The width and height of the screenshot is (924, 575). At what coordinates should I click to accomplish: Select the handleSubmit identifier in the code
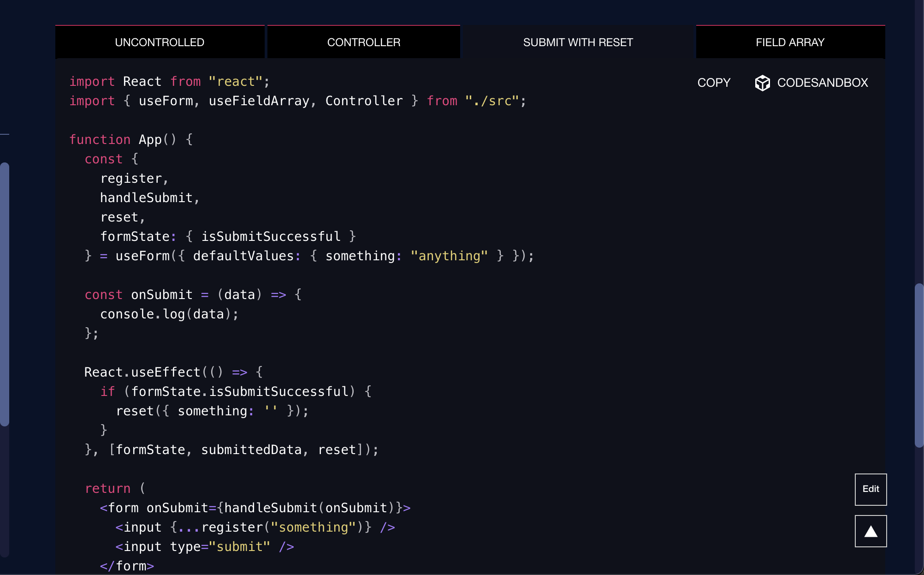148,198
